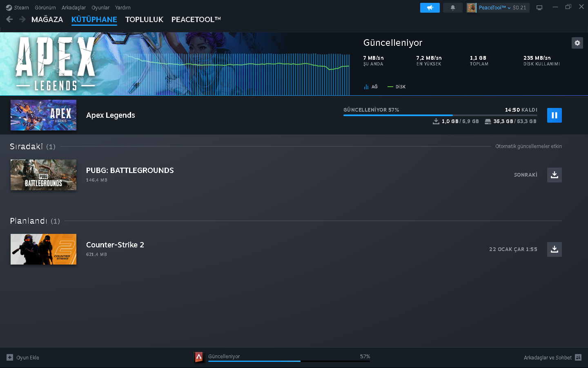Click the plus icon beside Oyun Ekle
This screenshot has height=368, width=588.
click(10, 357)
